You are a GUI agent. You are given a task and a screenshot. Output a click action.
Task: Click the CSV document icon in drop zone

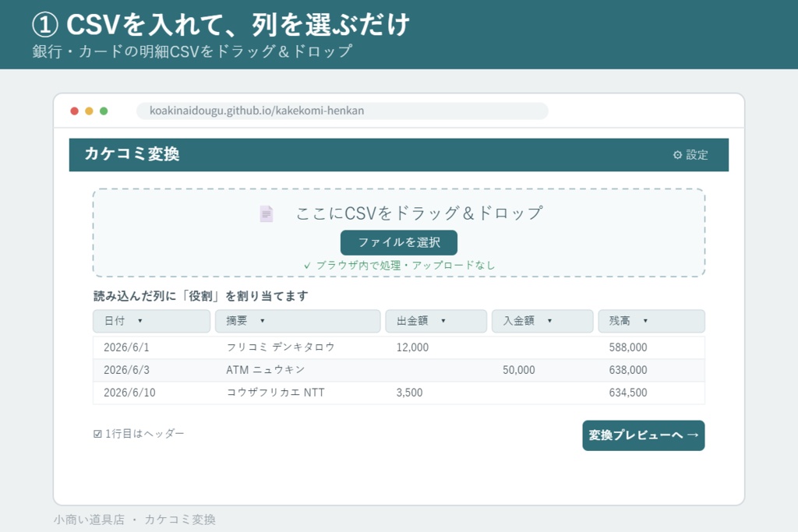click(267, 213)
